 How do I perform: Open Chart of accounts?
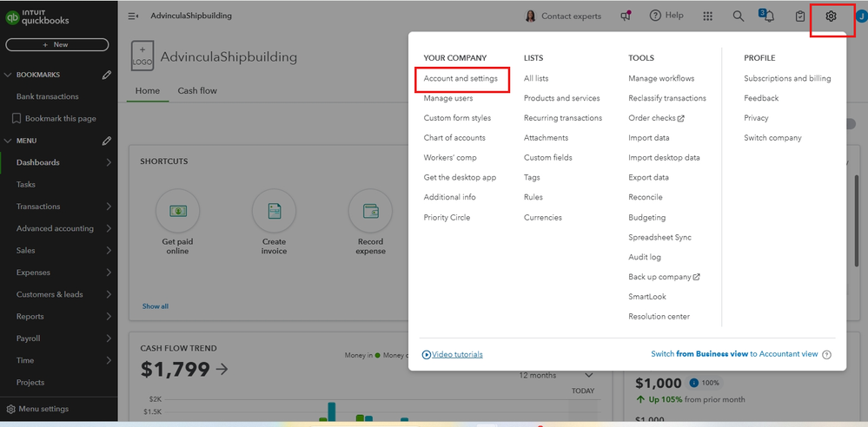(454, 138)
